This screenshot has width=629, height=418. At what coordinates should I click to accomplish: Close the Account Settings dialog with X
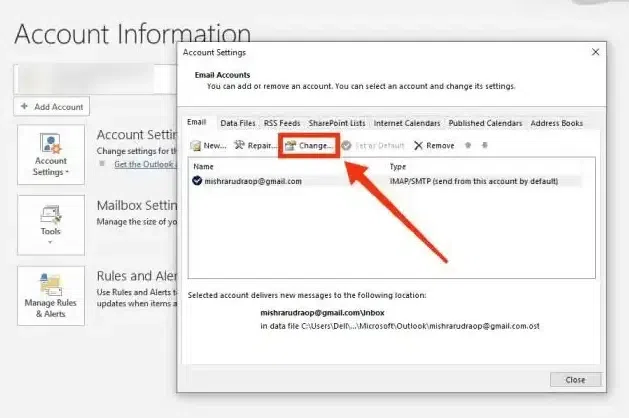click(x=595, y=52)
